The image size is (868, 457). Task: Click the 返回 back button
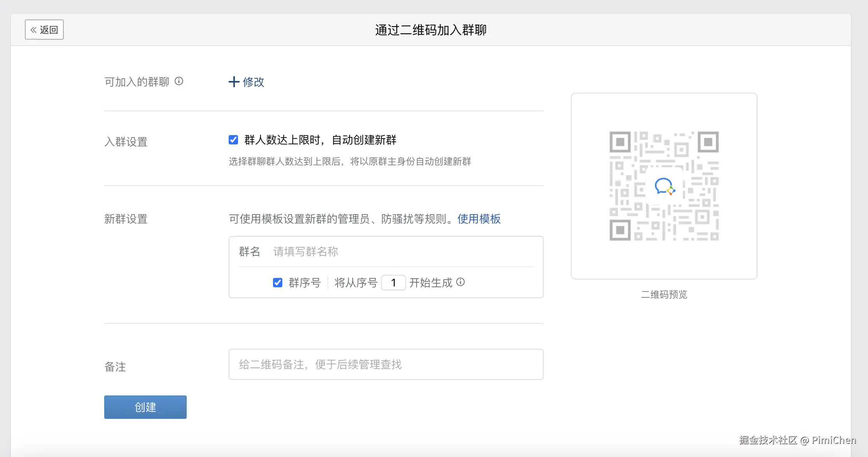(x=44, y=30)
